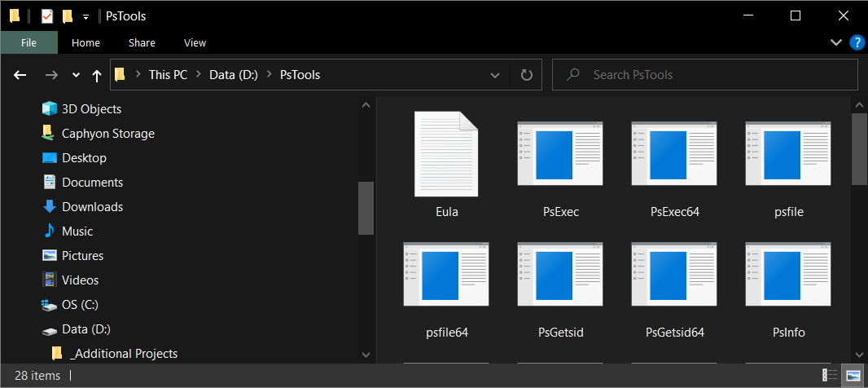Open recent locations dropdown arrow
Viewport: 868px width, 388px height.
click(76, 75)
